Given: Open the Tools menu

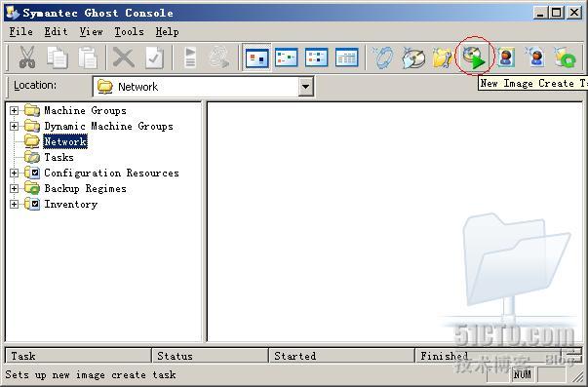Looking at the screenshot, I should 130,32.
